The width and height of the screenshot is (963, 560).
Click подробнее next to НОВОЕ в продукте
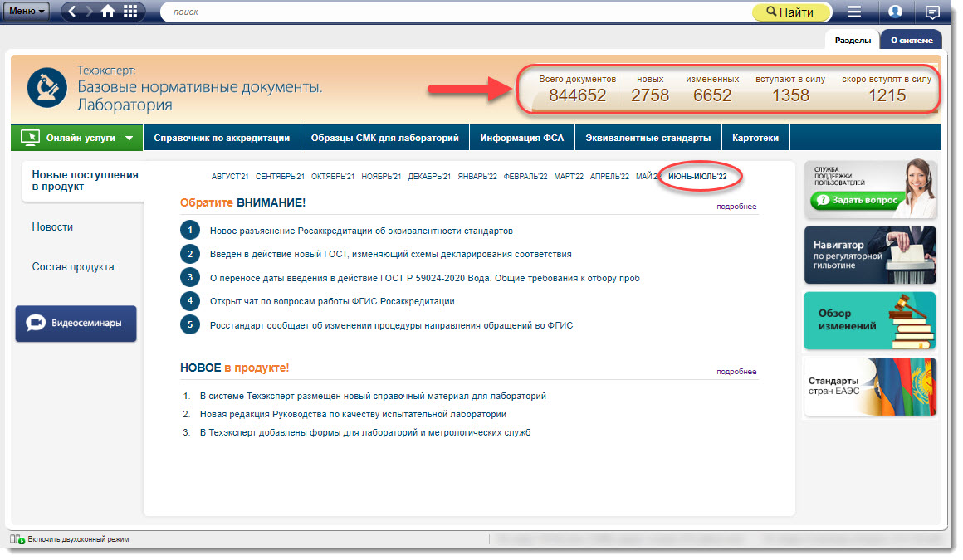pyautogui.click(x=736, y=372)
